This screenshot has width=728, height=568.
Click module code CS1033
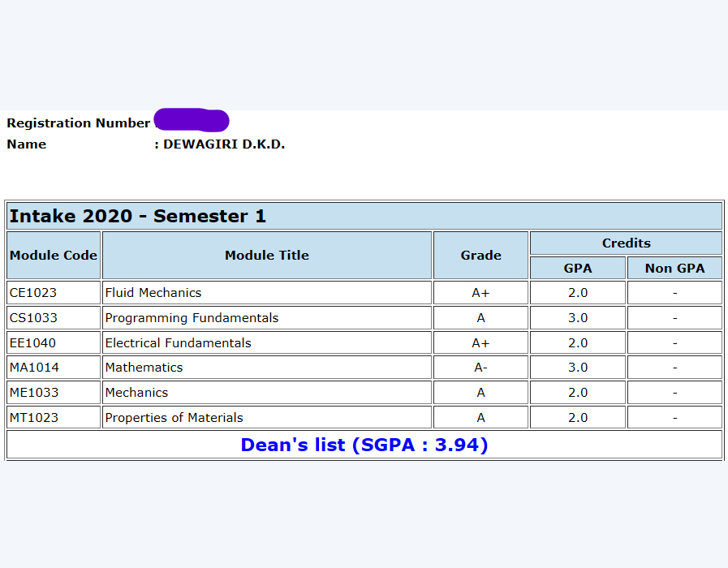pos(33,317)
